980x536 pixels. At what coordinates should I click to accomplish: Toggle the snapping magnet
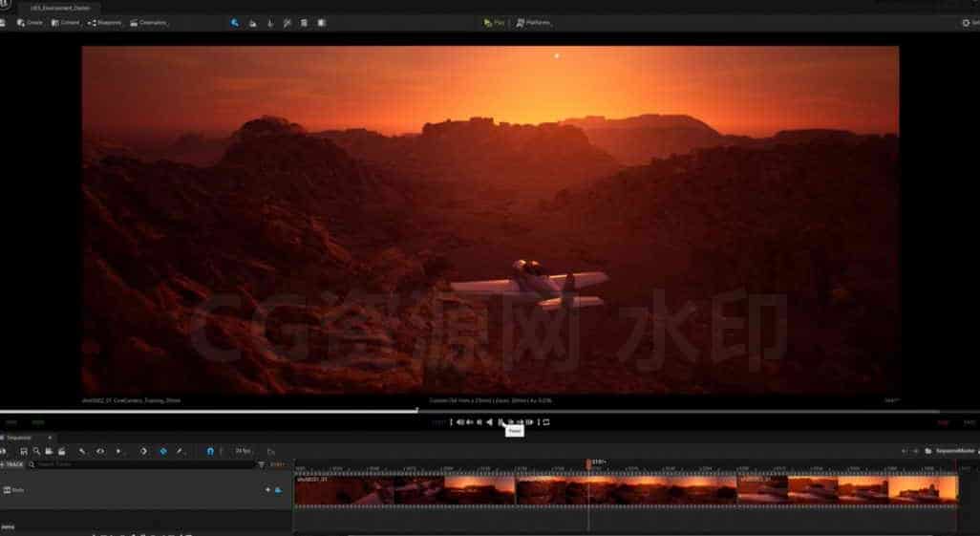210,451
